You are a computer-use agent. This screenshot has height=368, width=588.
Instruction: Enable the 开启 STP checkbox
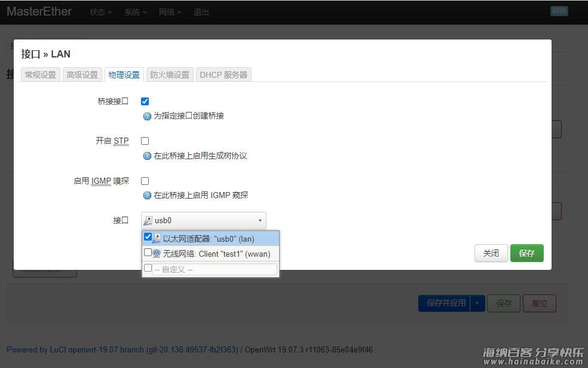click(x=145, y=141)
